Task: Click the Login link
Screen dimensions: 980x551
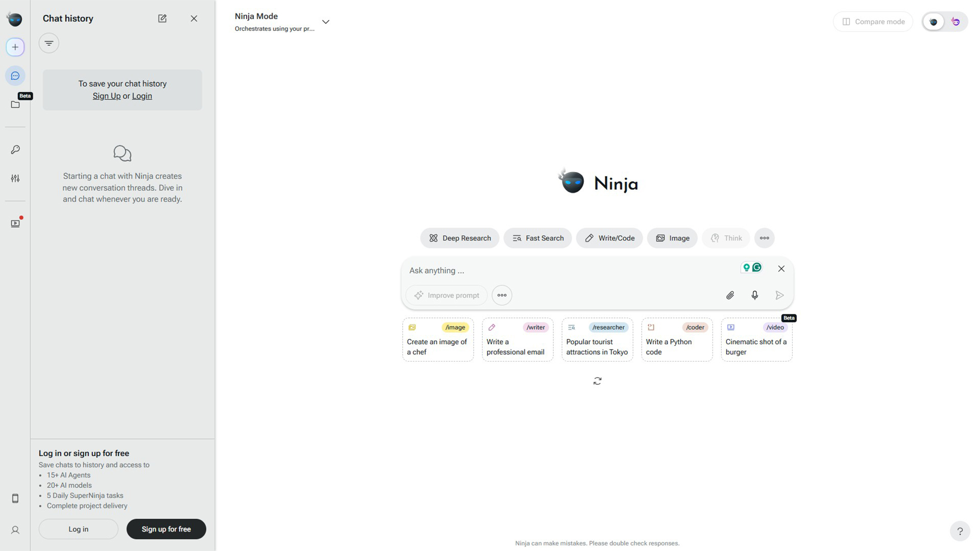Action: [142, 96]
